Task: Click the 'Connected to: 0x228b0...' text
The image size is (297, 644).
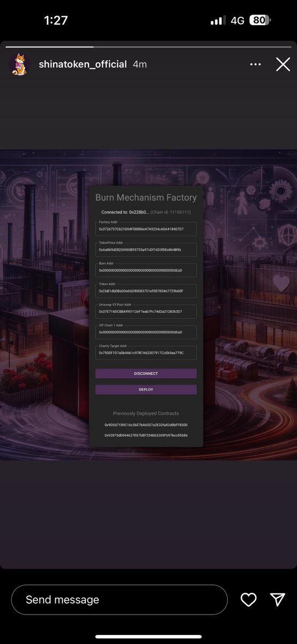Action: (x=125, y=213)
